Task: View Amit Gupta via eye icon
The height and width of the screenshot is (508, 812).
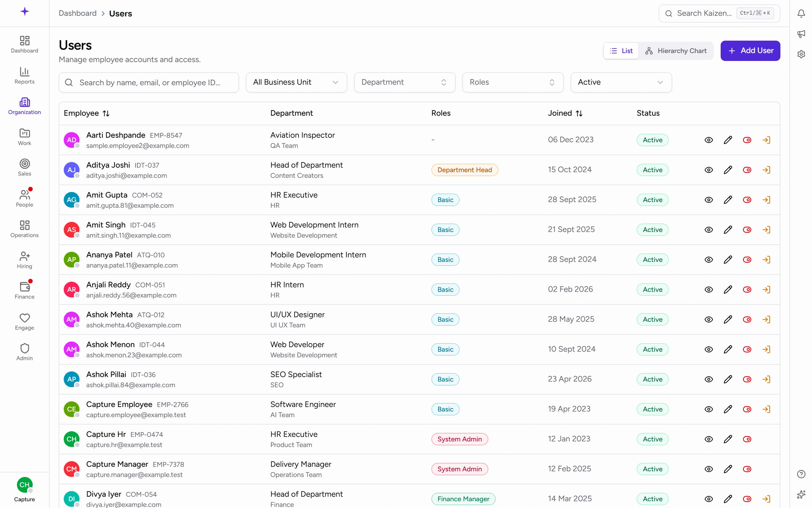Action: [x=709, y=200]
